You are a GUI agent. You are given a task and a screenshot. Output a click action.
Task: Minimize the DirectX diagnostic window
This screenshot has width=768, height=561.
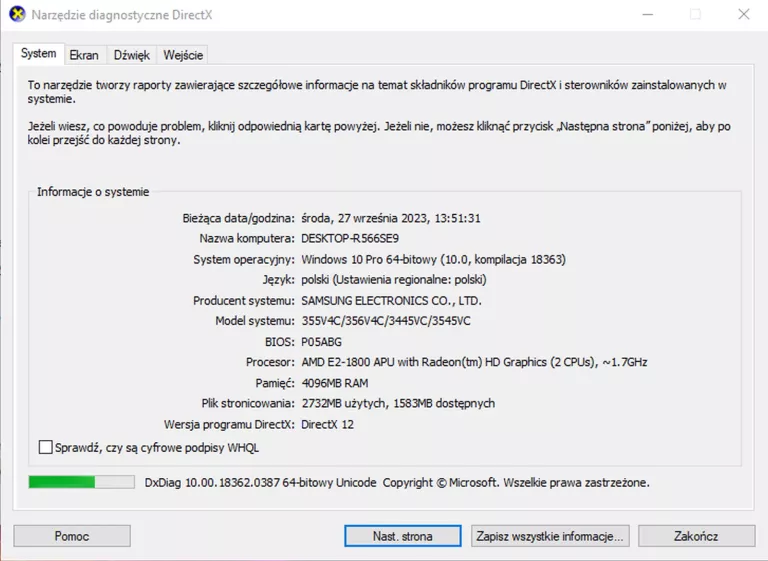tap(648, 15)
